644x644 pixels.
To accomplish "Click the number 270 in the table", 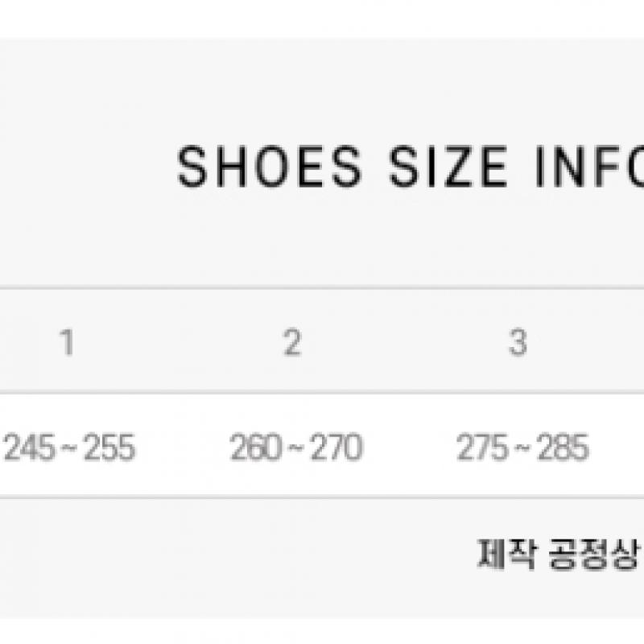I will click(x=336, y=448).
